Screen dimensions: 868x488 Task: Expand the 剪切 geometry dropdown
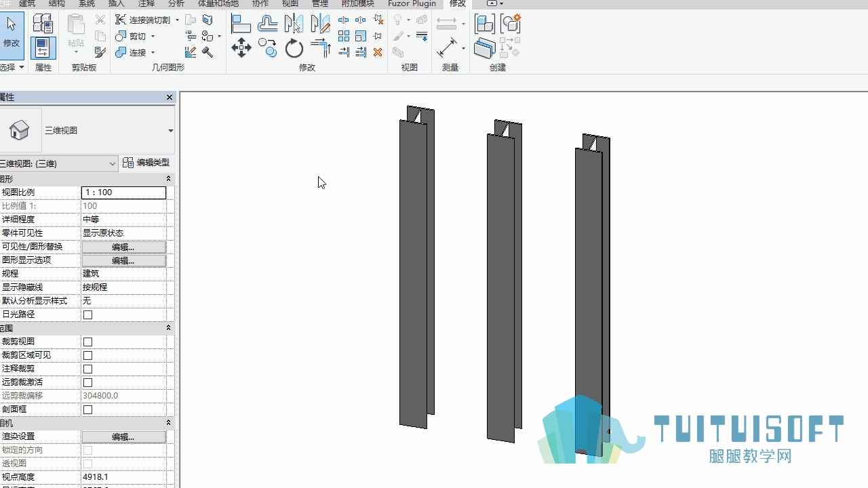click(153, 37)
